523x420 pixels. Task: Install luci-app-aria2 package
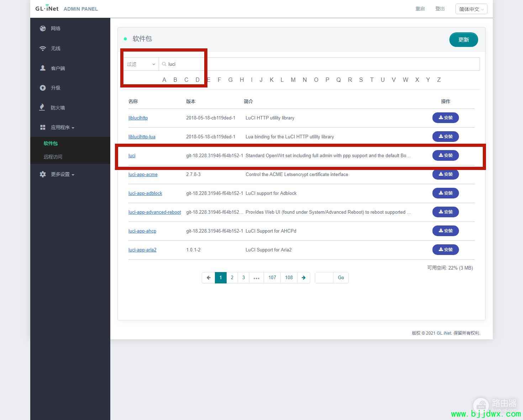point(445,250)
